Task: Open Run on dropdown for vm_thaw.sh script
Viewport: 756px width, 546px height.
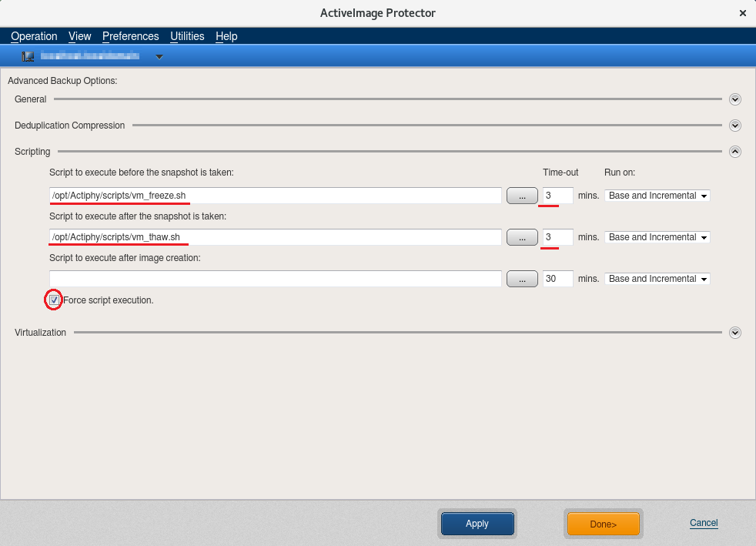Action: click(657, 237)
